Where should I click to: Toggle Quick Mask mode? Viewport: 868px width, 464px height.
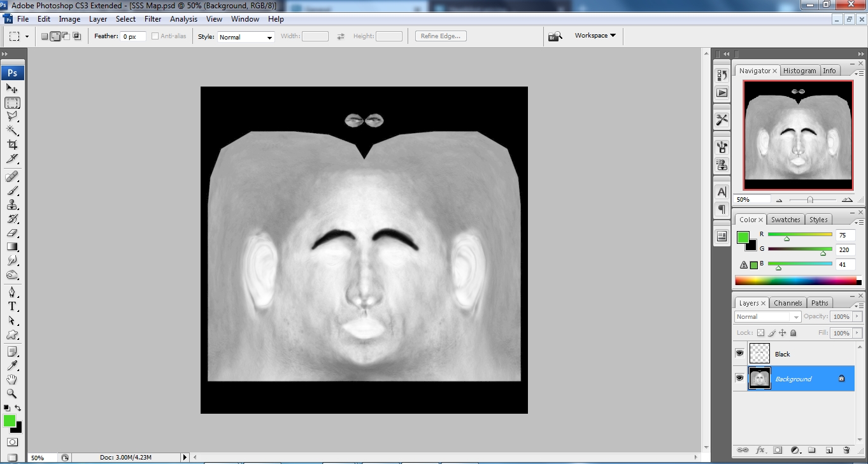[12, 442]
